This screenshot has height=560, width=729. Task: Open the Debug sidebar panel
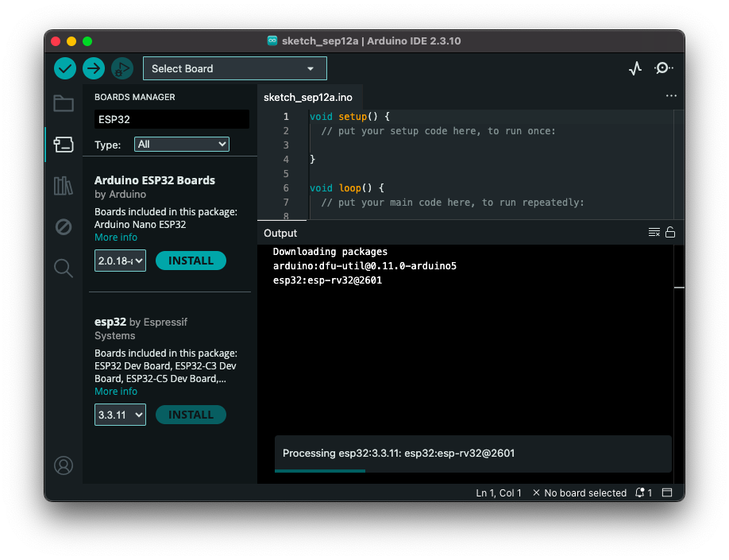[x=64, y=227]
